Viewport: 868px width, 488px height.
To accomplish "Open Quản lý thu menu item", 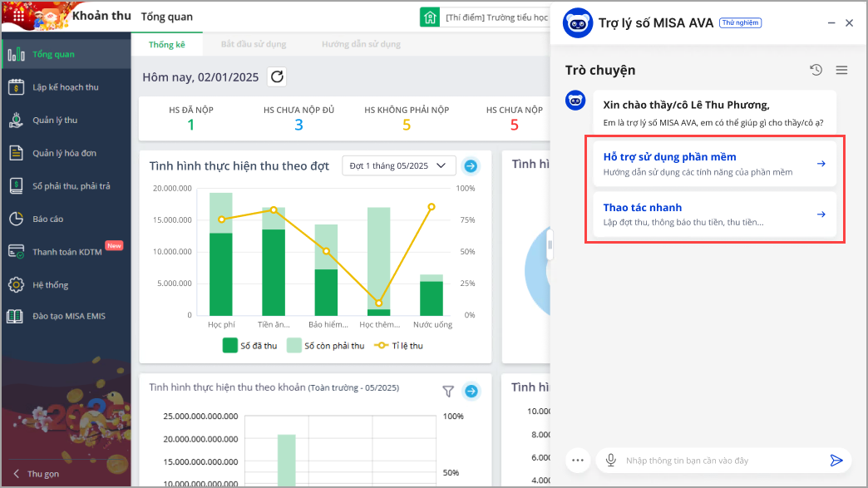I will pyautogui.click(x=67, y=120).
